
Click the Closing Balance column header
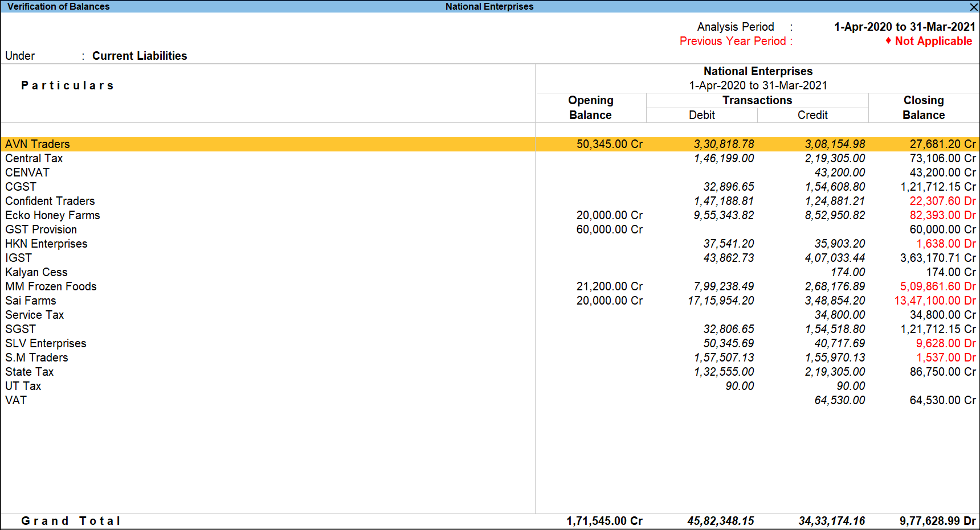pyautogui.click(x=924, y=108)
